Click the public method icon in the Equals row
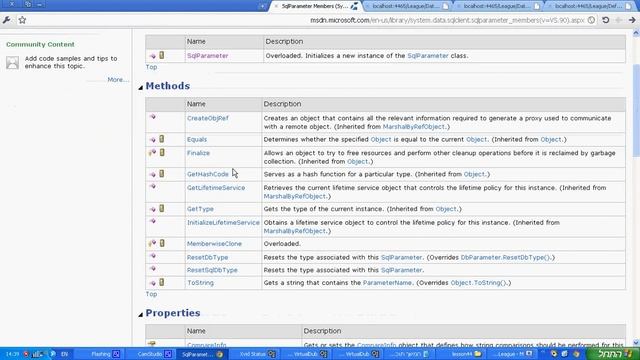 click(x=153, y=140)
